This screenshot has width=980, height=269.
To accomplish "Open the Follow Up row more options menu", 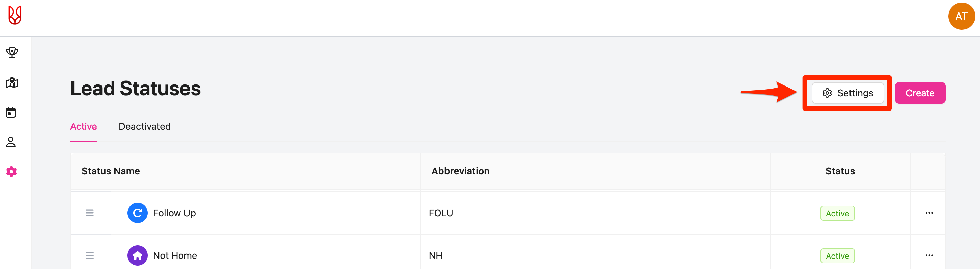I will click(x=929, y=213).
